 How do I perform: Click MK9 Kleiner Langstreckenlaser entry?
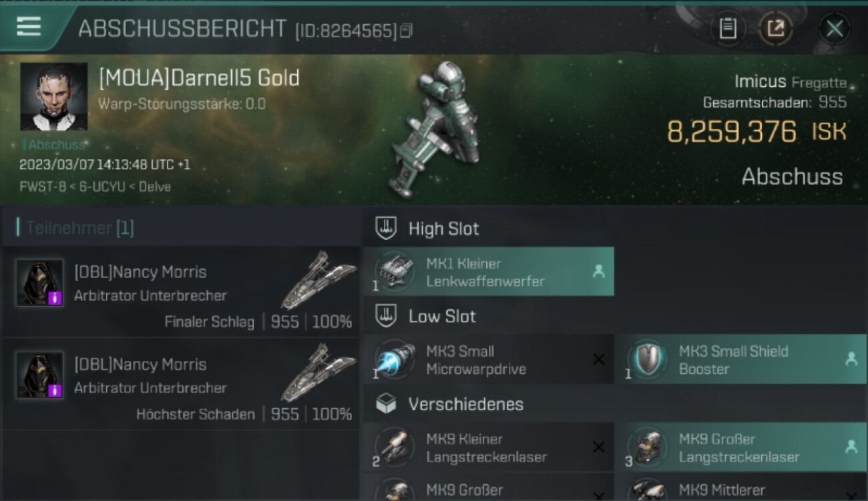[489, 448]
